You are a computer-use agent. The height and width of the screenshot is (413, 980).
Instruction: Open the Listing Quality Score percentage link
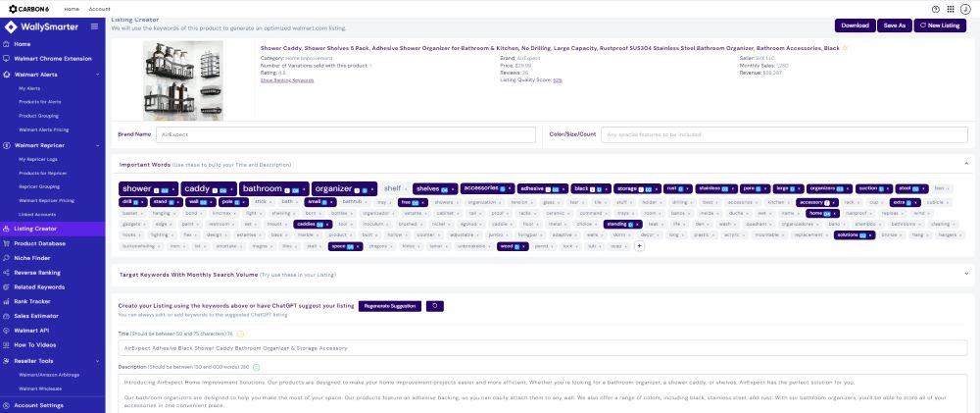558,80
